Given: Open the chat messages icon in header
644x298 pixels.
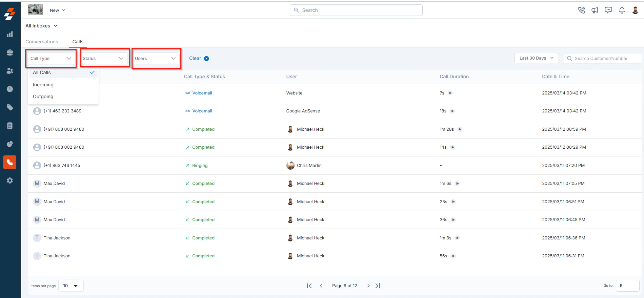Looking at the screenshot, I should 608,10.
